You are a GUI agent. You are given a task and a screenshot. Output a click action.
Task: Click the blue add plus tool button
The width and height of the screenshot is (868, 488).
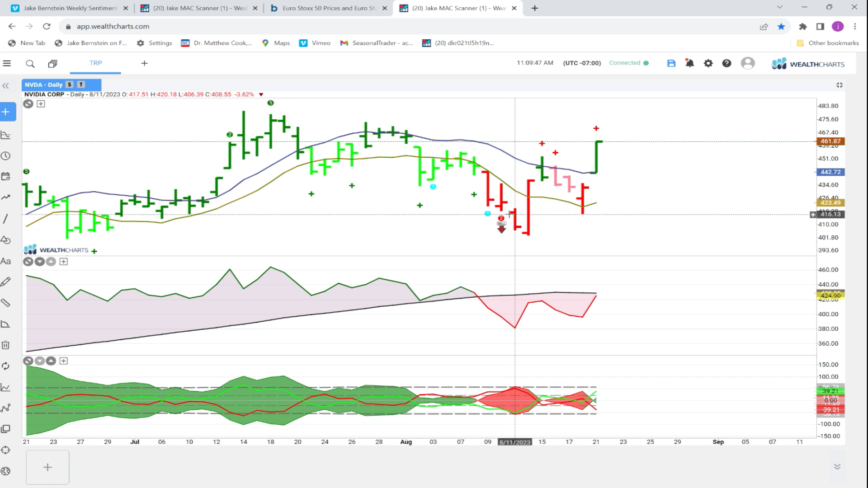6,112
